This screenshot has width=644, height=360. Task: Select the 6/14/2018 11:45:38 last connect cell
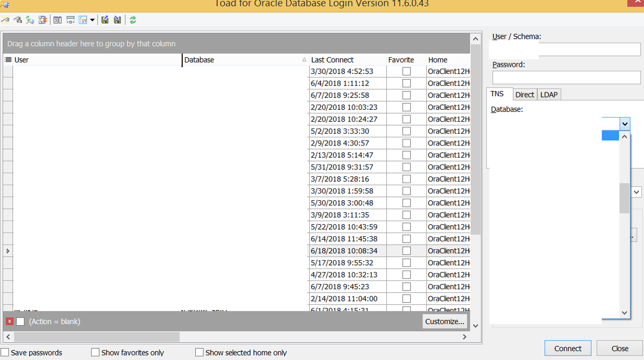pos(347,239)
